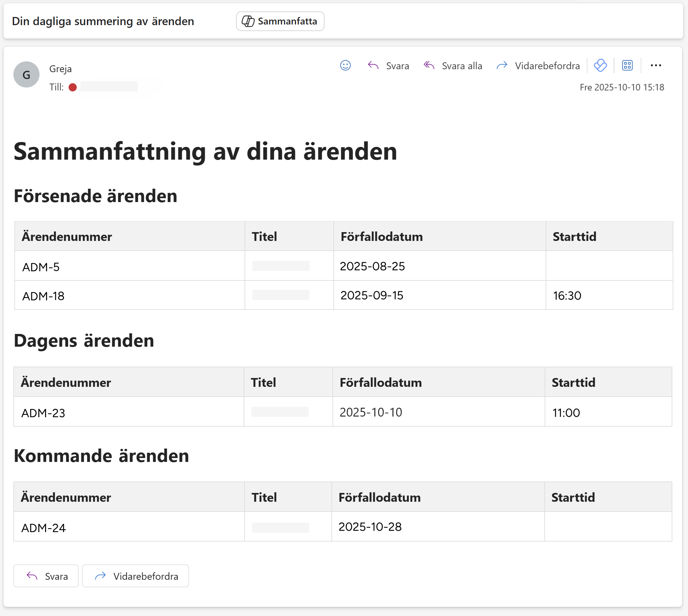The width and height of the screenshot is (688, 616).
Task: Open the three-dots more actions menu
Action: (655, 65)
